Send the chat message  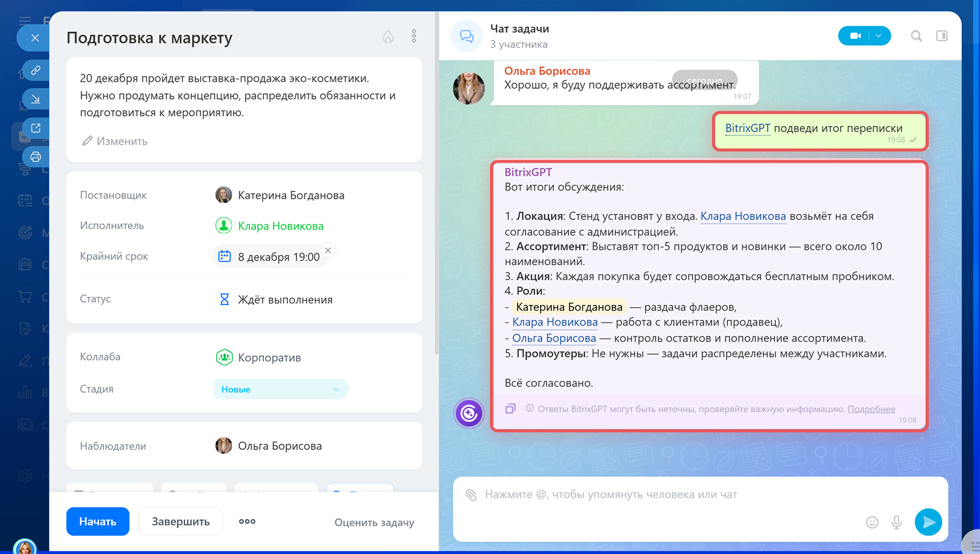928,522
